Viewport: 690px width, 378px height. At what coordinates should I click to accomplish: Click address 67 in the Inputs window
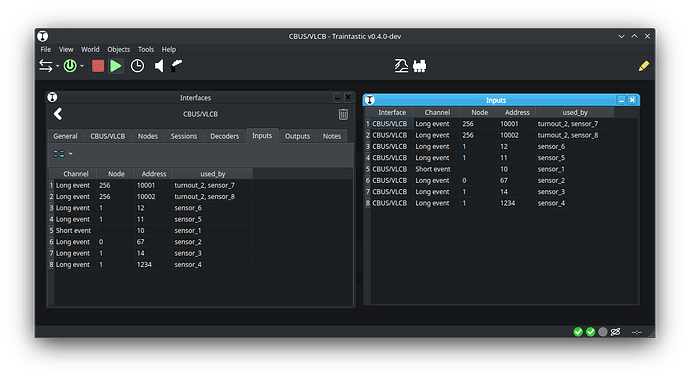503,180
